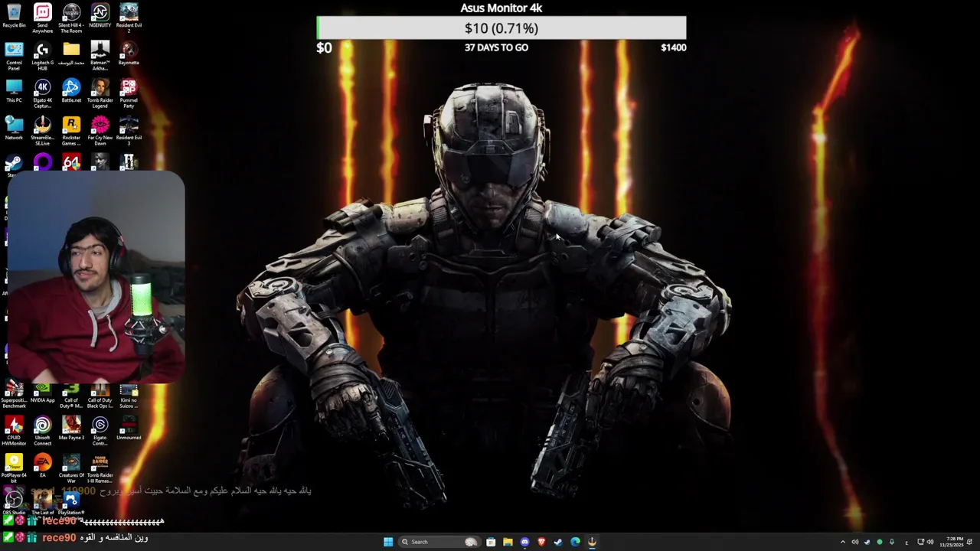Viewport: 980px width, 551px height.
Task: Select the Call of Duty Black Ops shortcut
Action: click(x=100, y=396)
